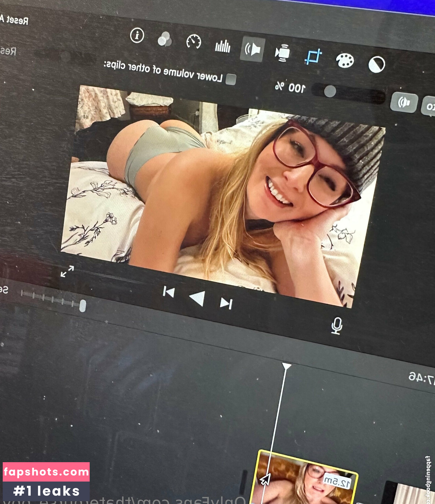
Task: Open the Color Correction palette tool
Action: click(x=345, y=60)
